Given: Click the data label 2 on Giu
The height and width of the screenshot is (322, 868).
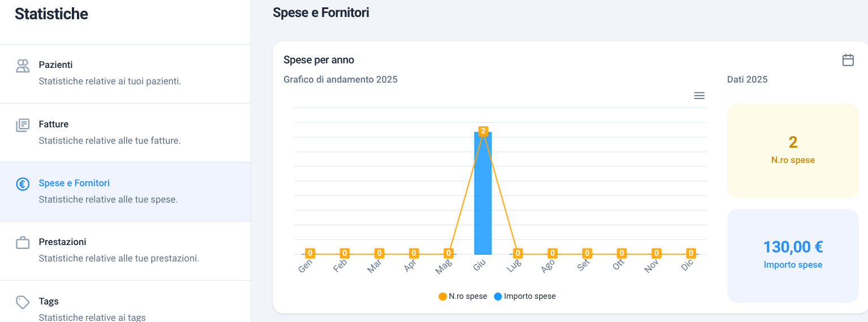Looking at the screenshot, I should point(483,131).
